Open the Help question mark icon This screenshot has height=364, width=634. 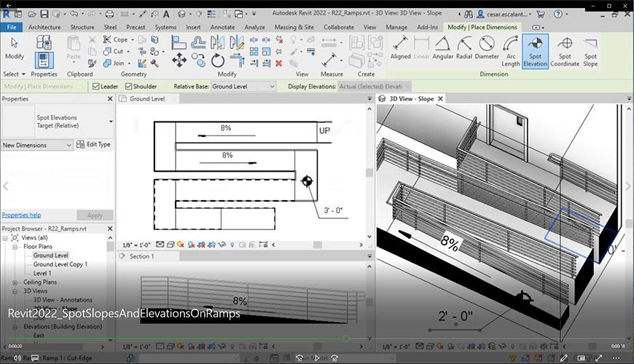[x=558, y=14]
